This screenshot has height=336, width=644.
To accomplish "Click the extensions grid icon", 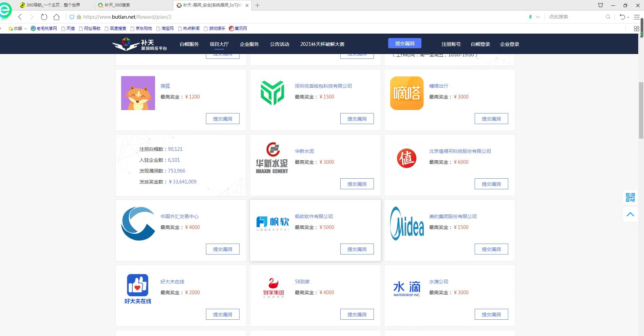I will click(637, 29).
